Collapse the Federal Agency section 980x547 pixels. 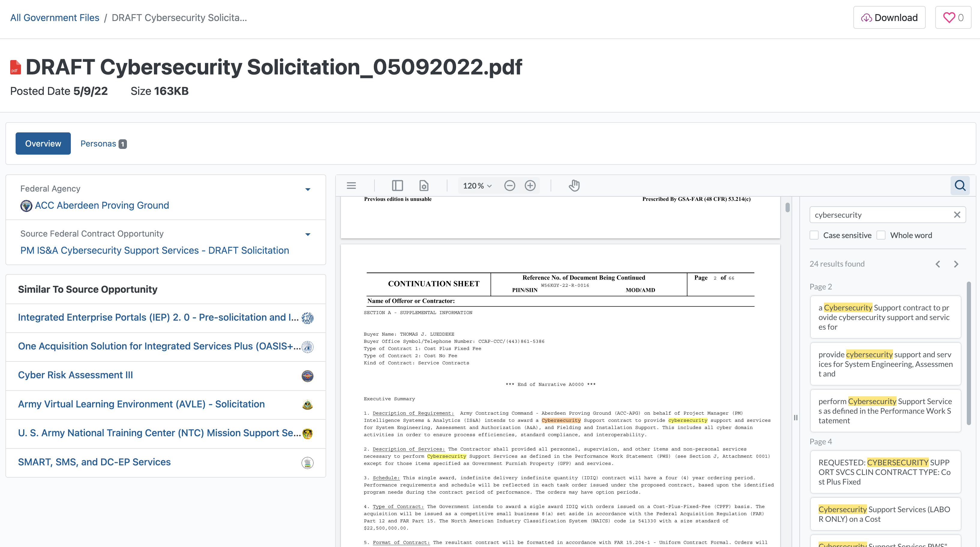(308, 189)
